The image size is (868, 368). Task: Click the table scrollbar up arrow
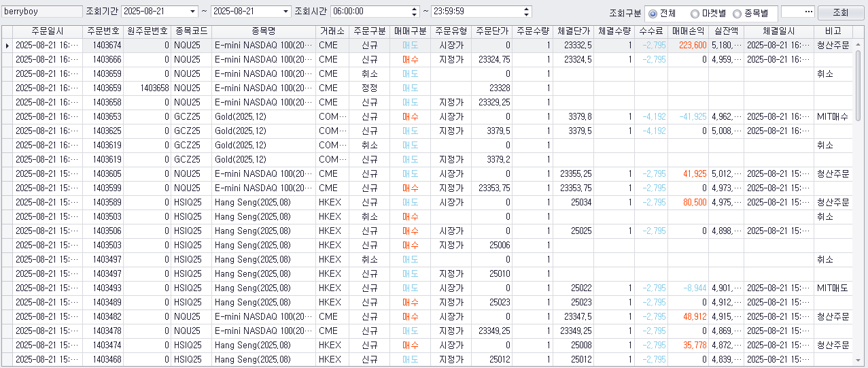tap(858, 44)
